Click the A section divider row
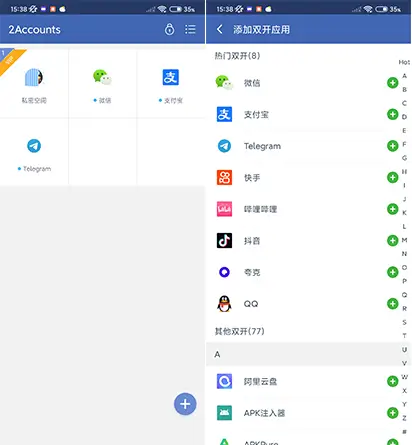Screen dimensions: 412x445 [x=308, y=354]
